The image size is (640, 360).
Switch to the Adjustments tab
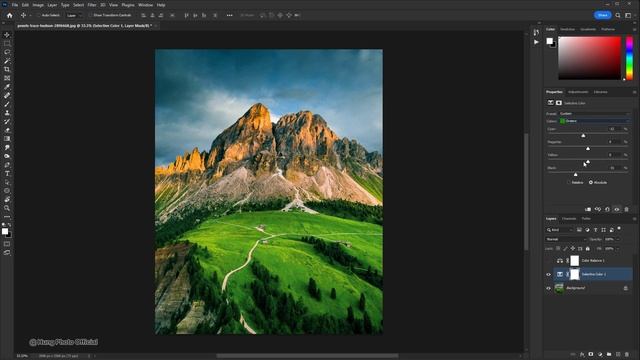tap(578, 92)
